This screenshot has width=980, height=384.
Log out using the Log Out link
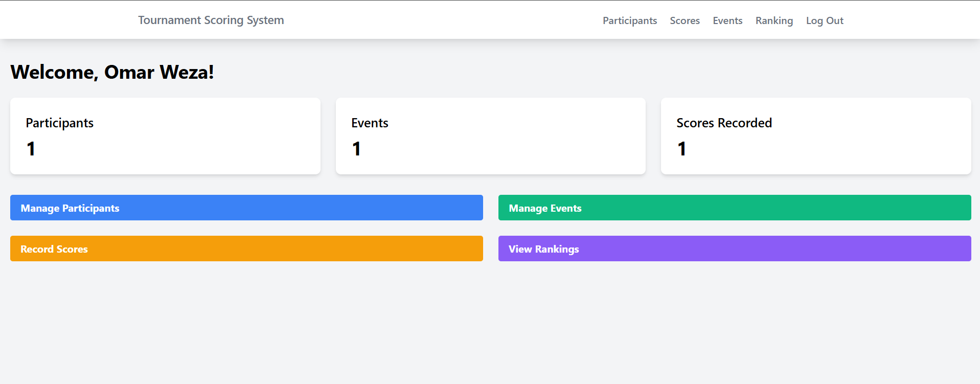click(x=824, y=20)
